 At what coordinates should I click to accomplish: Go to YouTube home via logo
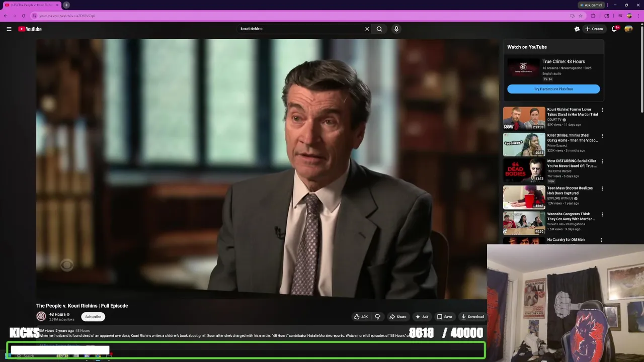point(30,29)
